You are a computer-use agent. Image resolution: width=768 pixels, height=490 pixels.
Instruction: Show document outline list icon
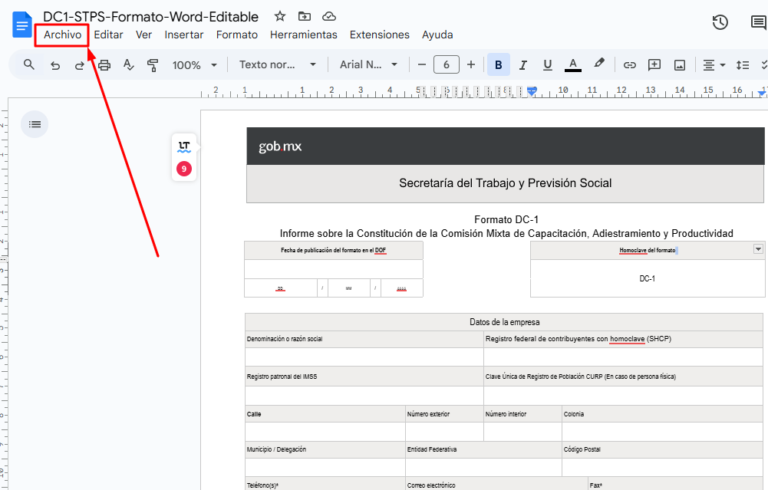(x=34, y=124)
